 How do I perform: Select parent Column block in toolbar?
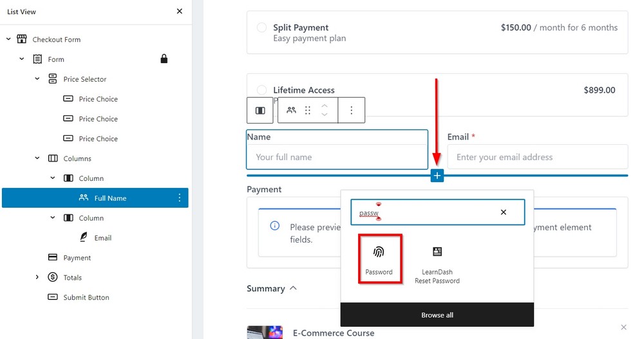(x=260, y=111)
